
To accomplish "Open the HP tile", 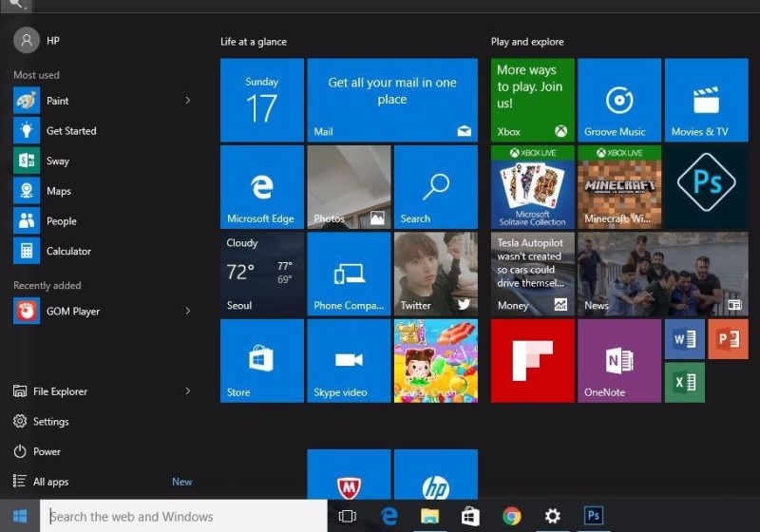I will coord(436,474).
